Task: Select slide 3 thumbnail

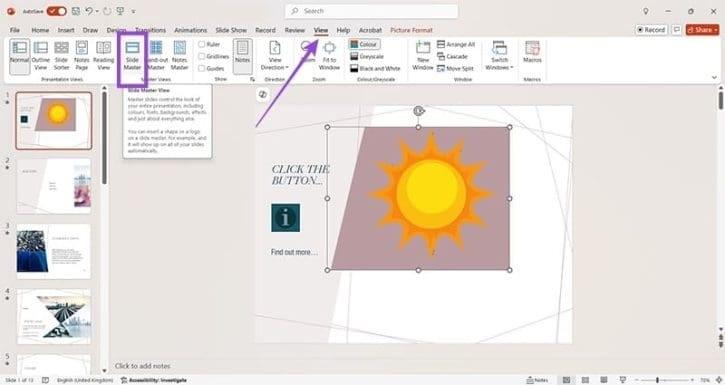Action: pyautogui.click(x=54, y=251)
